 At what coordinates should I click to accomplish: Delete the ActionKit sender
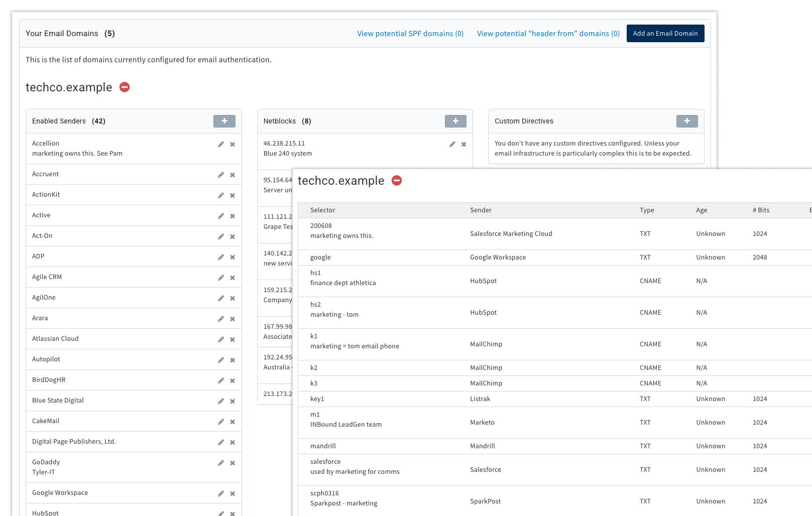coord(233,195)
